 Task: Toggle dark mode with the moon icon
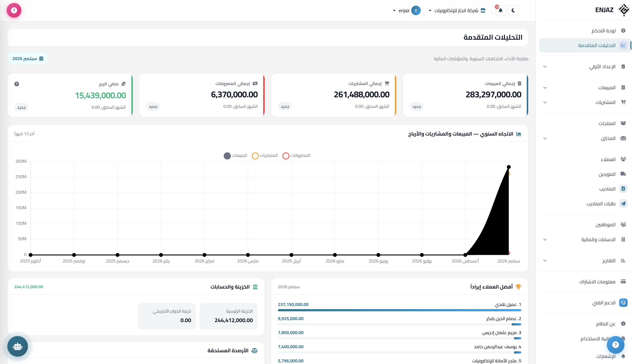[x=513, y=10]
